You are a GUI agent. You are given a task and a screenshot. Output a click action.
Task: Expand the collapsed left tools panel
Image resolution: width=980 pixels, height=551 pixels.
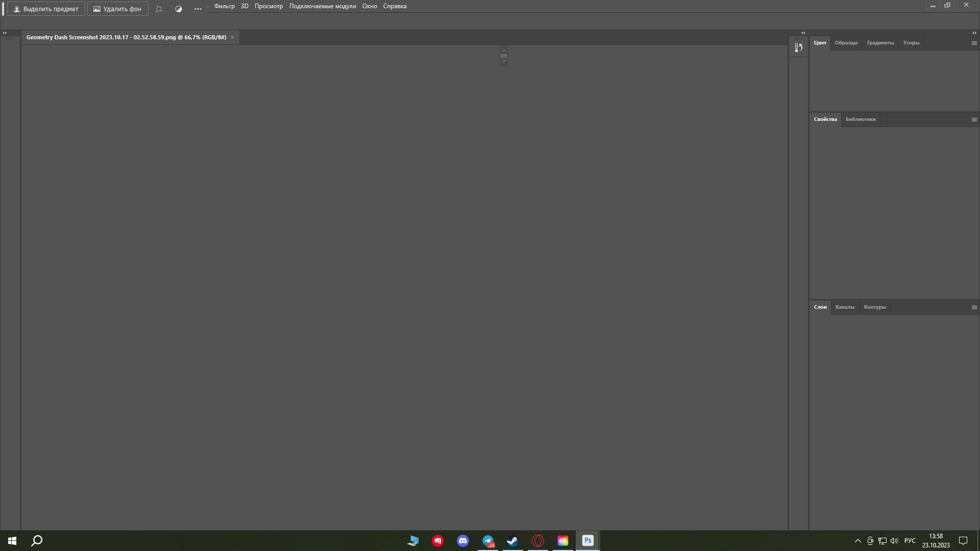click(x=5, y=33)
